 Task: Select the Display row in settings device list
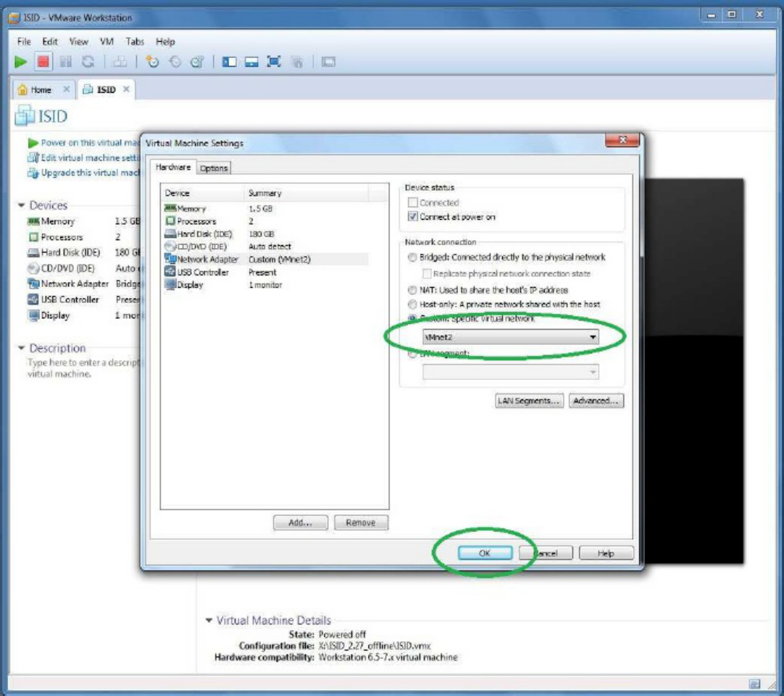click(x=266, y=285)
